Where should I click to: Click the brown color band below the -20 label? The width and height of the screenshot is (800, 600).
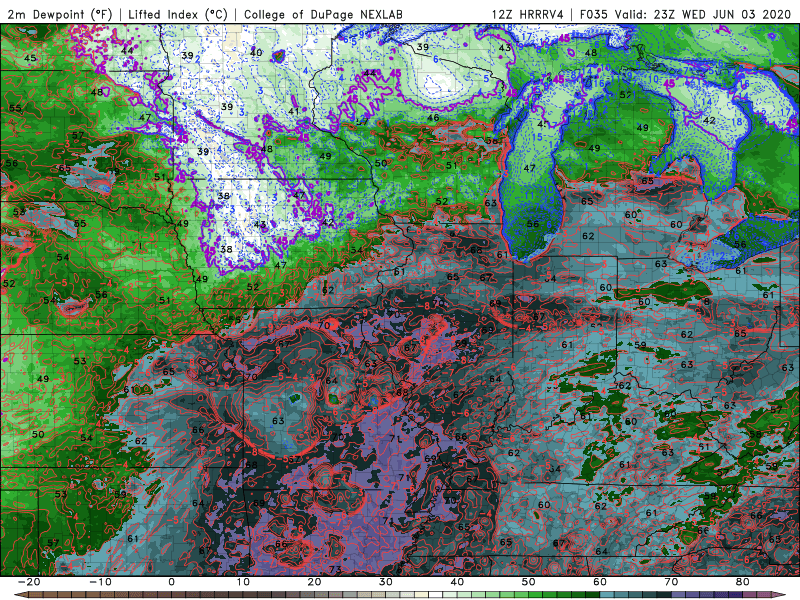coord(36,595)
